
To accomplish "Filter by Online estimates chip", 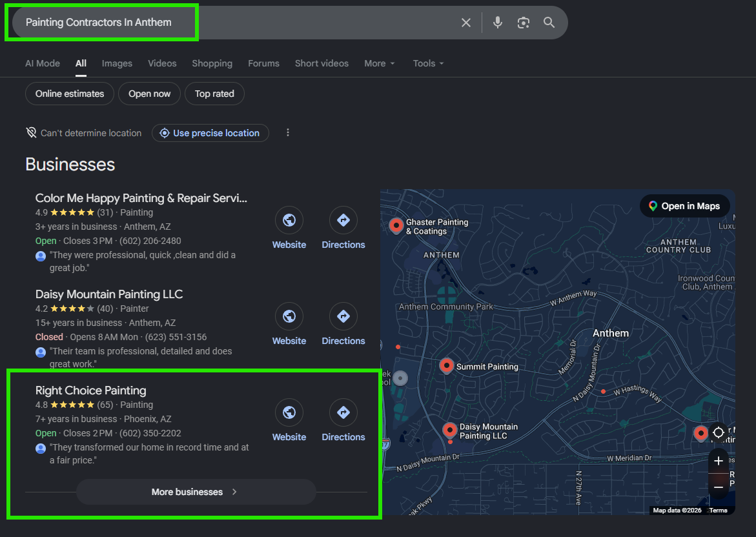I will coord(70,94).
